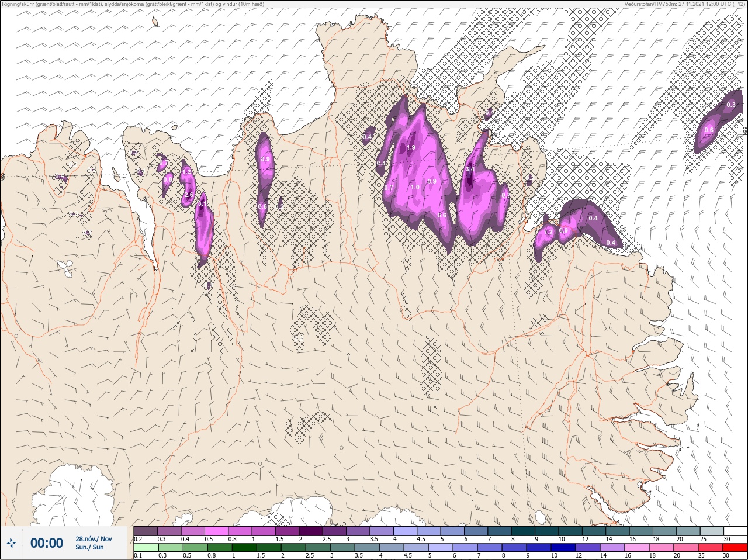This screenshot has height=560, width=748.
Task: Click the compass-star logo icon beside the time
Action: pyautogui.click(x=11, y=543)
